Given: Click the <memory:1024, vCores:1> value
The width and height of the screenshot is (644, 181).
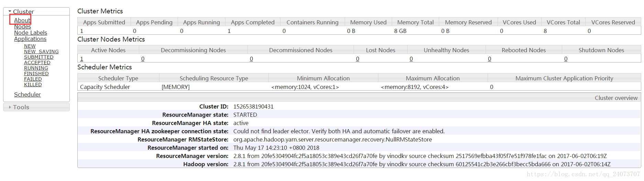Looking at the screenshot, I should pos(305,87).
